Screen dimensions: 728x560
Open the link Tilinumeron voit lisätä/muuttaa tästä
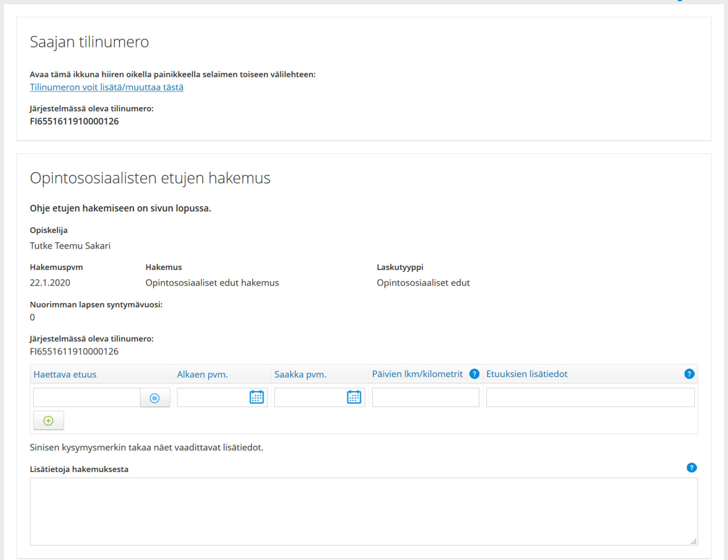pos(107,87)
